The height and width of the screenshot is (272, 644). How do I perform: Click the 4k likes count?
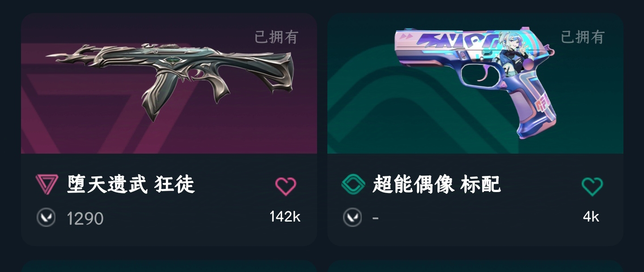click(591, 217)
